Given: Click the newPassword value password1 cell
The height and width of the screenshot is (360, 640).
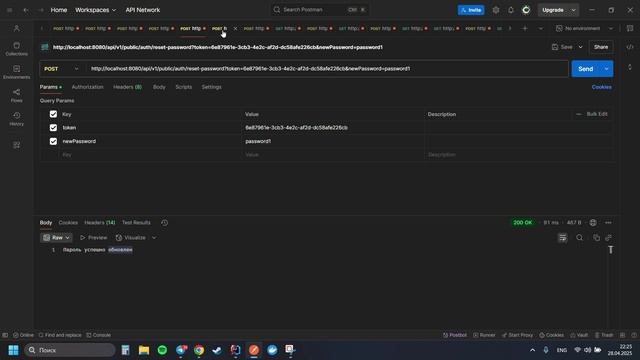Looking at the screenshot, I should pos(333,141).
